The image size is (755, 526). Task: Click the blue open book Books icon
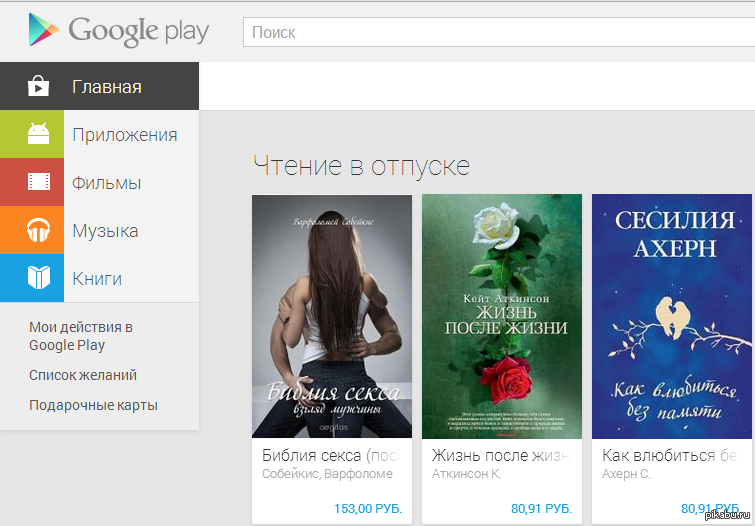click(38, 278)
